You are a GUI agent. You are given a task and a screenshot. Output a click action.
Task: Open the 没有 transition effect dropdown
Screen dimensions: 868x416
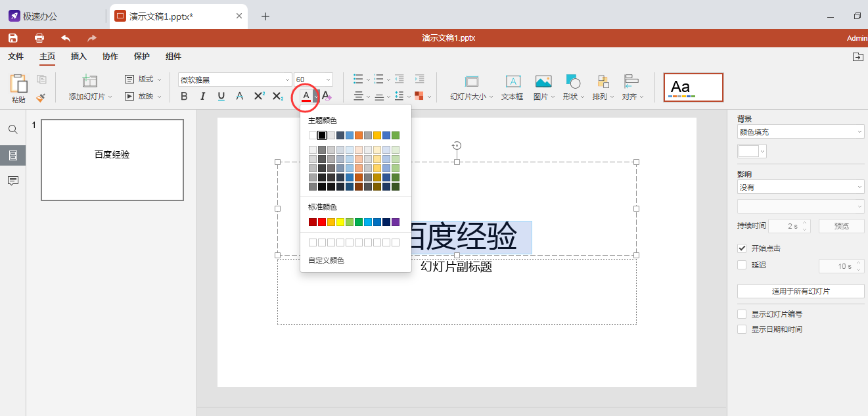coord(801,187)
